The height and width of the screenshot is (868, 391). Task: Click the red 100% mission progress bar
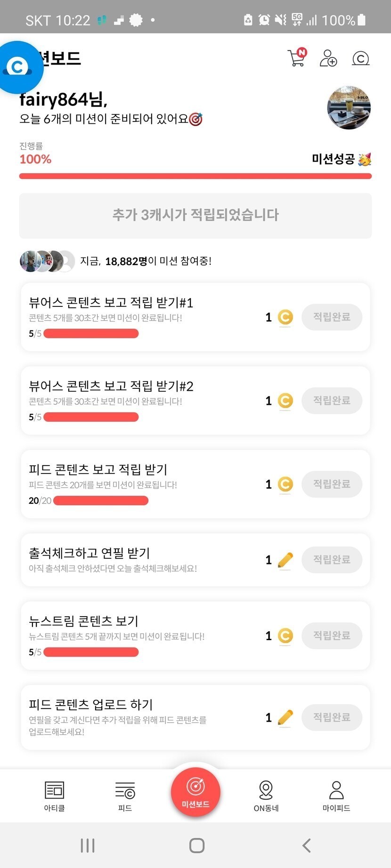click(195, 176)
